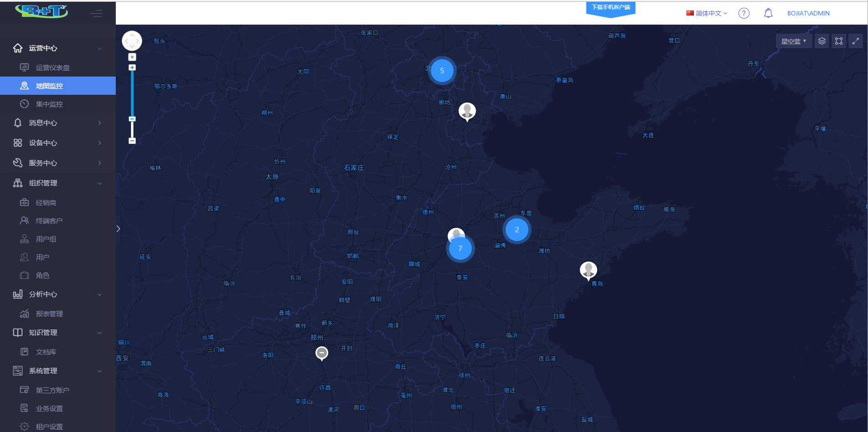The height and width of the screenshot is (432, 868).
Task: Click the 大连 city label
Action: 648,135
